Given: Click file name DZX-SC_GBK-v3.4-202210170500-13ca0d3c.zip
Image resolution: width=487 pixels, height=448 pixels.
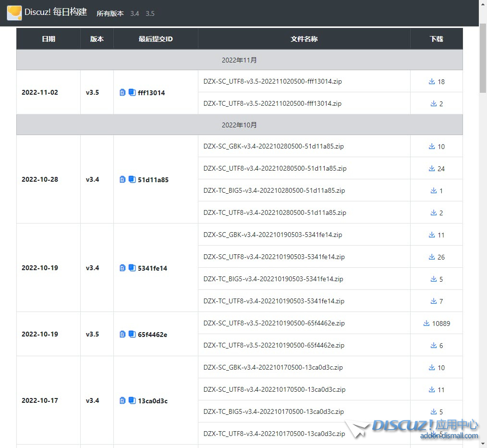Looking at the screenshot, I should (273, 367).
